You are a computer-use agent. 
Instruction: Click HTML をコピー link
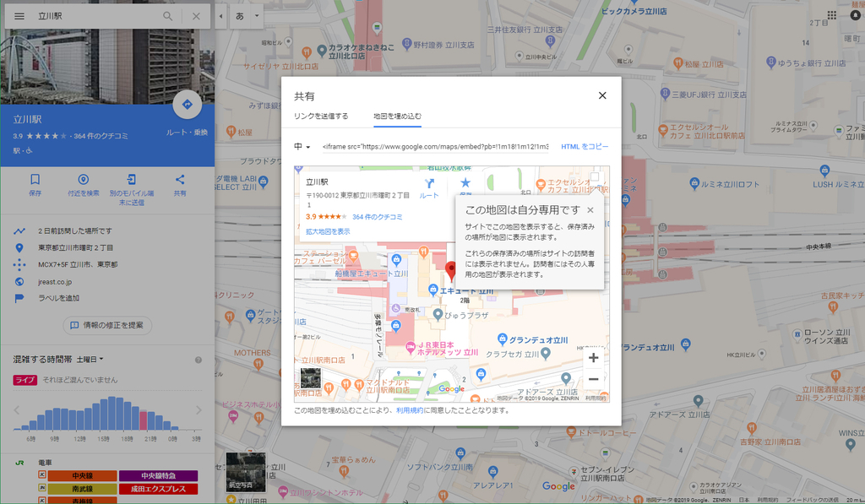tap(585, 147)
